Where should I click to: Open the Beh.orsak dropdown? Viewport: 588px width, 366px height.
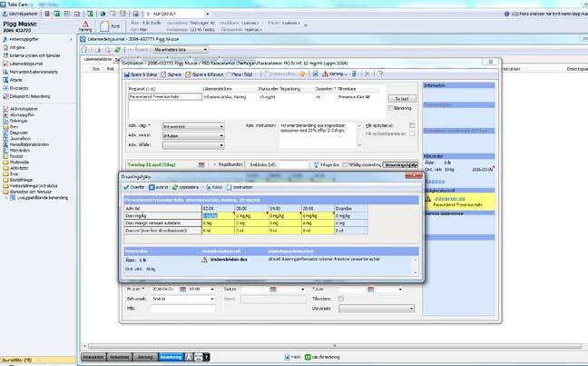[x=212, y=299]
